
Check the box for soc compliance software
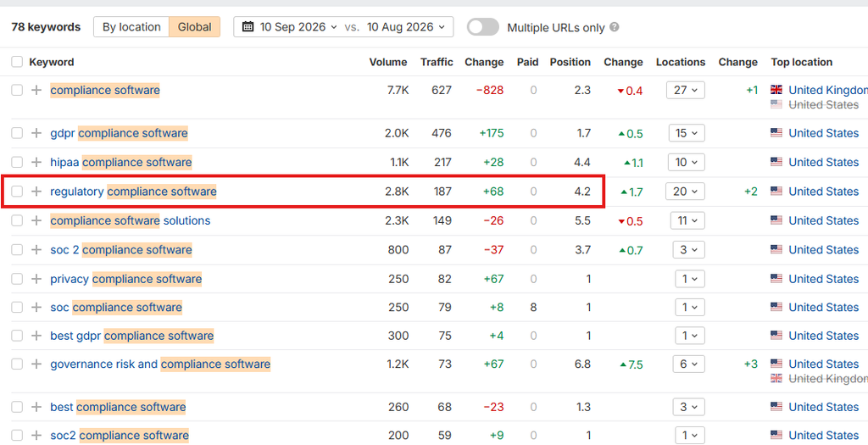click(x=17, y=307)
